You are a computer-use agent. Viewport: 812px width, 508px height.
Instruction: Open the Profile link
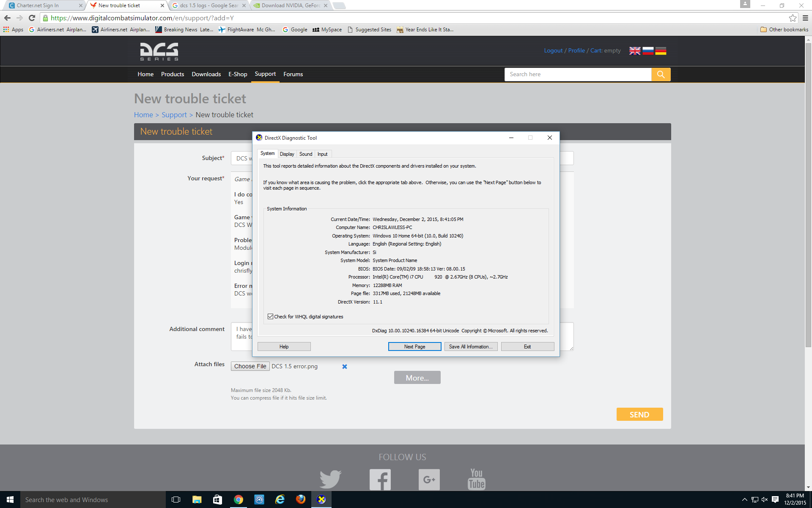tap(576, 50)
